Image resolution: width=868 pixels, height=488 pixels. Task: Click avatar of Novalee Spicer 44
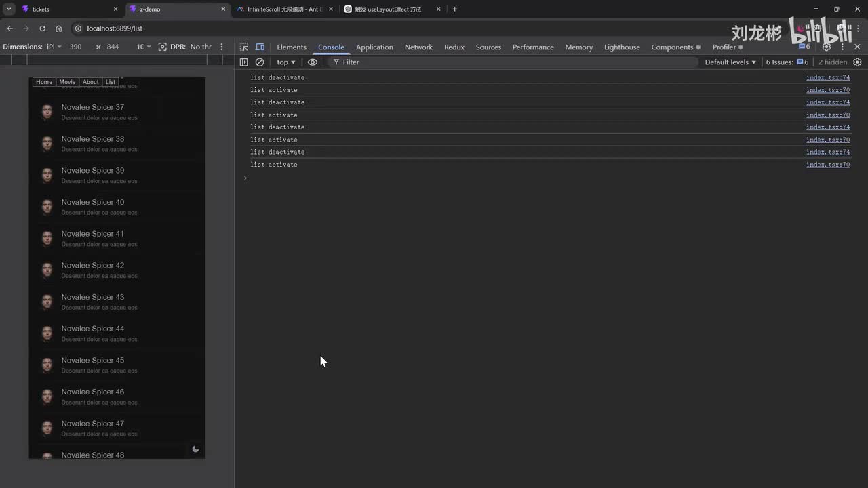click(x=47, y=333)
